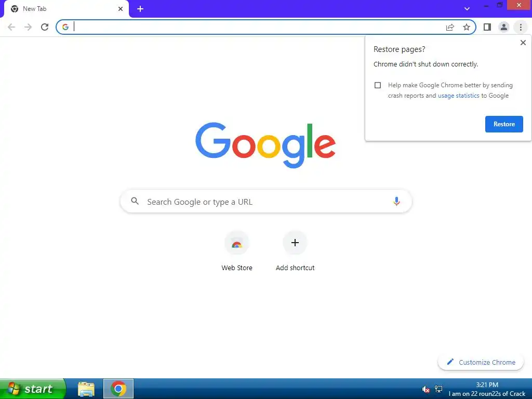Click the Restore button
The width and height of the screenshot is (532, 399).
504,124
